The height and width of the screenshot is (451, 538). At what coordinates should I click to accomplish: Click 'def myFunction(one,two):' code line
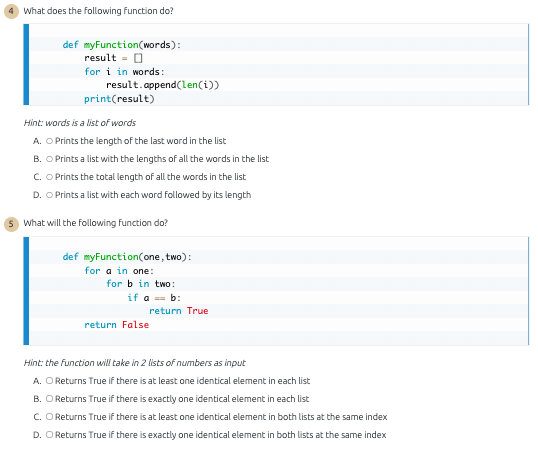click(x=127, y=257)
